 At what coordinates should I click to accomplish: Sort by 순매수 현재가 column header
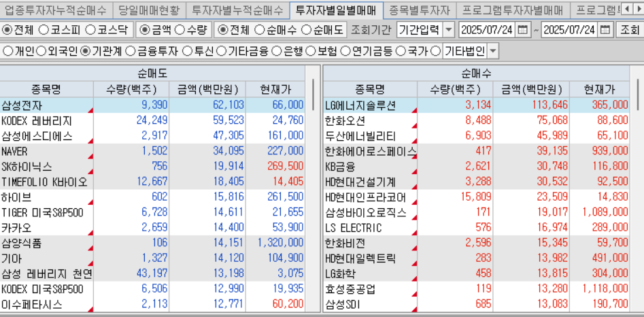599,89
